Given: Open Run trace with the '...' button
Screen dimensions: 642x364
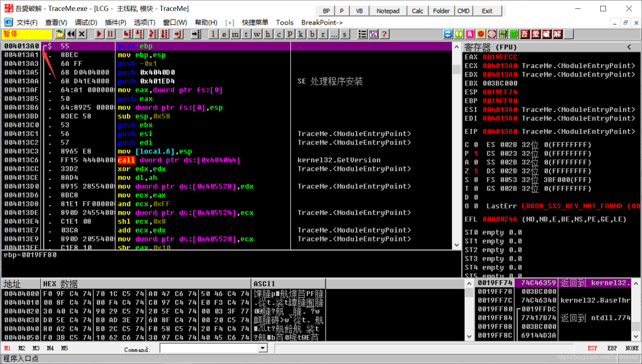Looking at the screenshot, I should point(334,34).
